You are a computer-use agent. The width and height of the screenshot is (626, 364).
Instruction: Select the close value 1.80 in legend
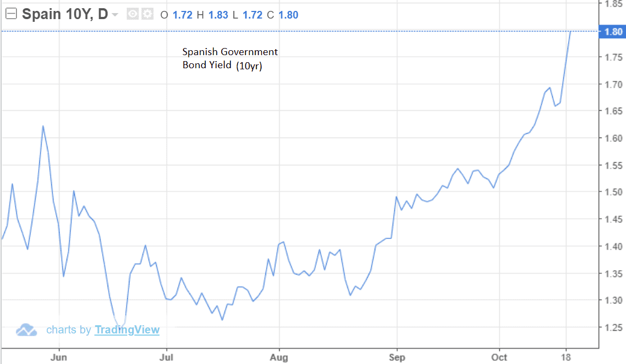288,15
